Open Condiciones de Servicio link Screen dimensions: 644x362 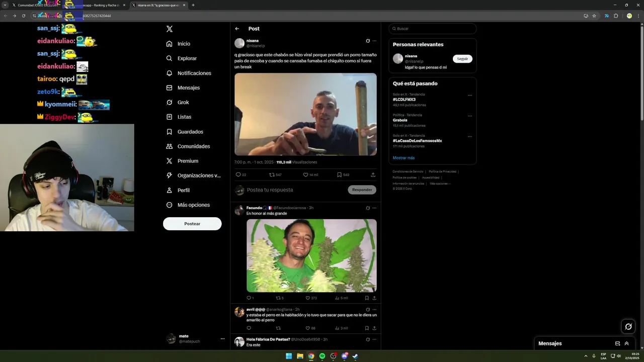(x=408, y=171)
